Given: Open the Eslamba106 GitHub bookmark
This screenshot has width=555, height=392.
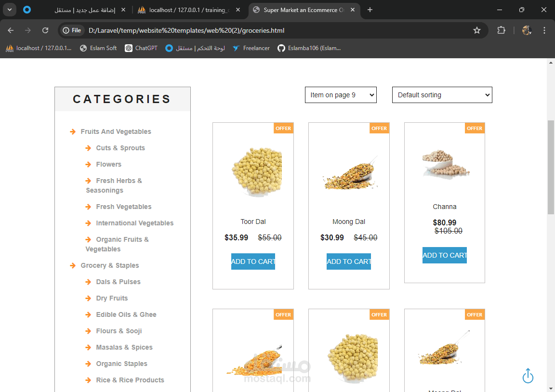Looking at the screenshot, I should [309, 48].
